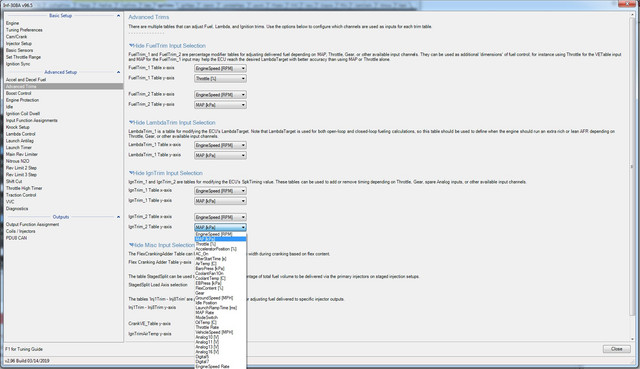Collapse Hide Misc Input Selection triangle
The height and width of the screenshot is (369, 640).
click(131, 245)
